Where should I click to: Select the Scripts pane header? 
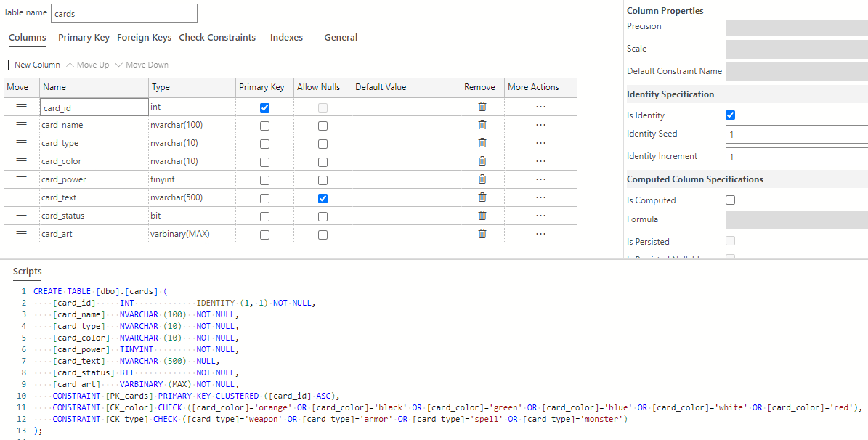click(x=27, y=272)
